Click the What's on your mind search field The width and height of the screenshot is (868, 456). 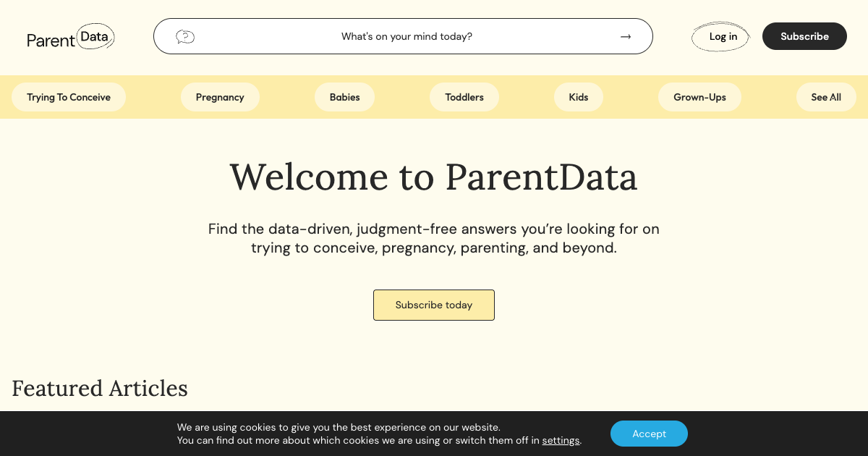pos(407,36)
